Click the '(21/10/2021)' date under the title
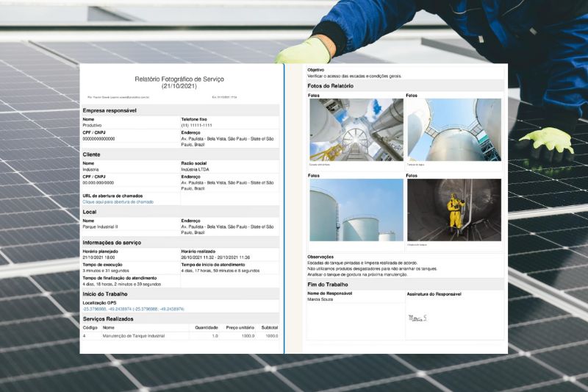This screenshot has height=392, width=588. (179, 86)
